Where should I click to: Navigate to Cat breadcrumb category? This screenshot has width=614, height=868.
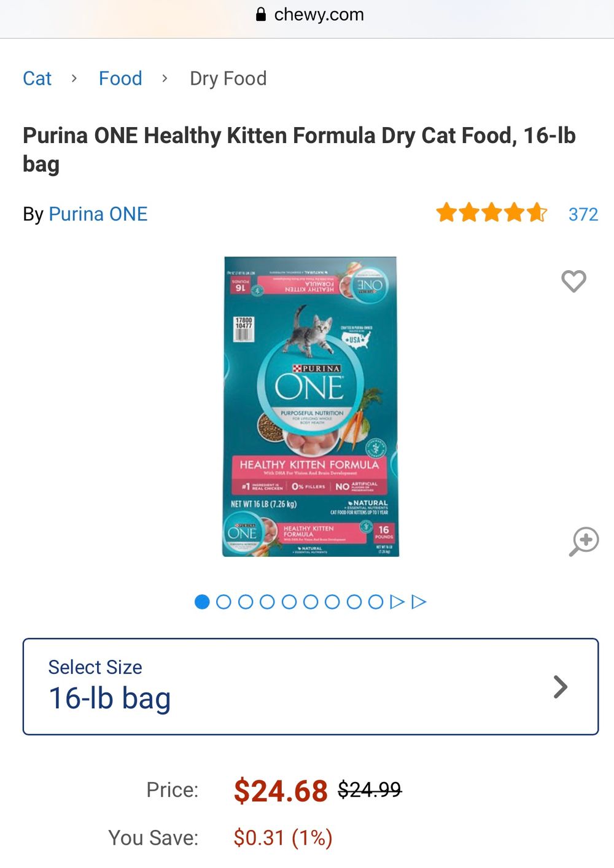(x=37, y=79)
